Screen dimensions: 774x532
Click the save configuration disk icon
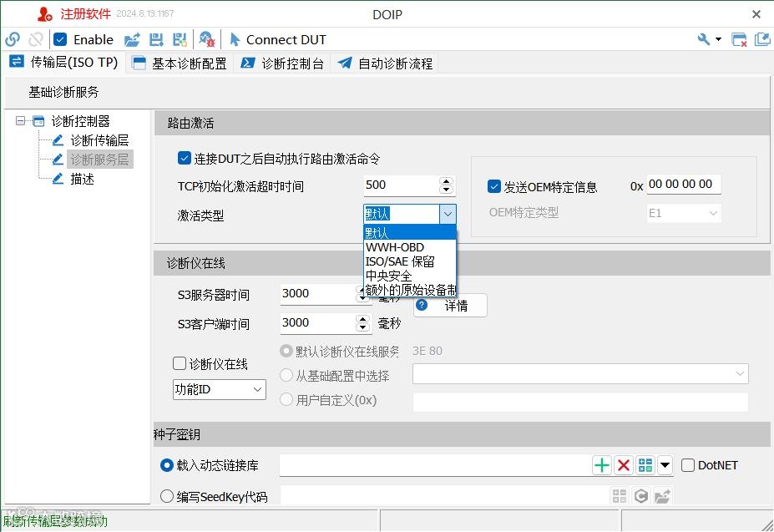[x=156, y=39]
